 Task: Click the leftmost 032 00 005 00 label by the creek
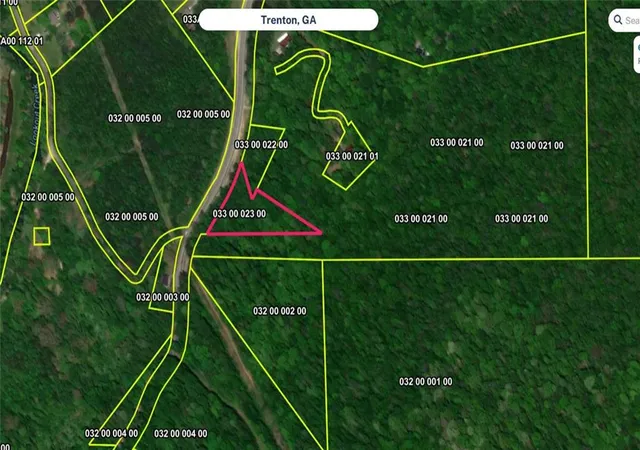coord(48,197)
